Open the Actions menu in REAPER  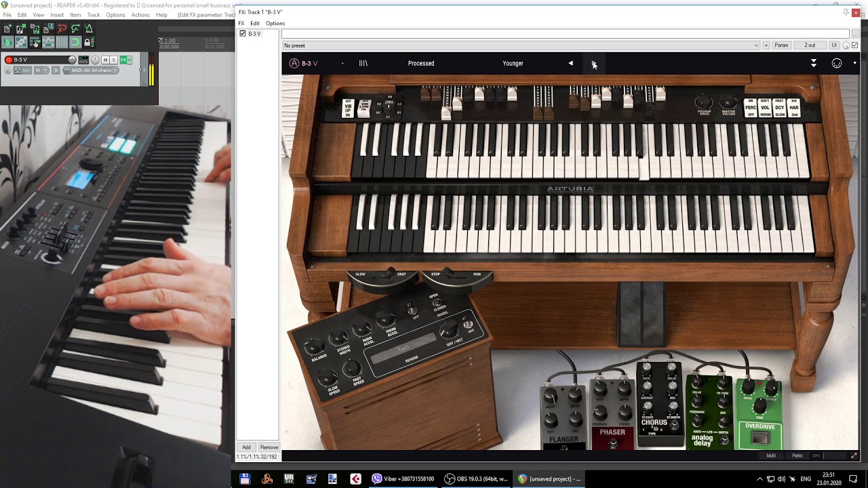(140, 14)
